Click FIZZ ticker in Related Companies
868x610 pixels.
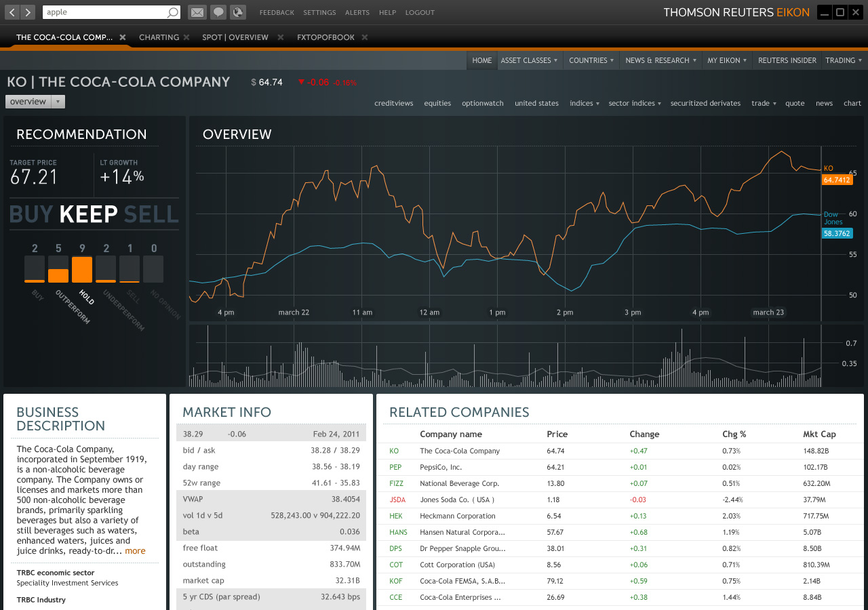396,483
